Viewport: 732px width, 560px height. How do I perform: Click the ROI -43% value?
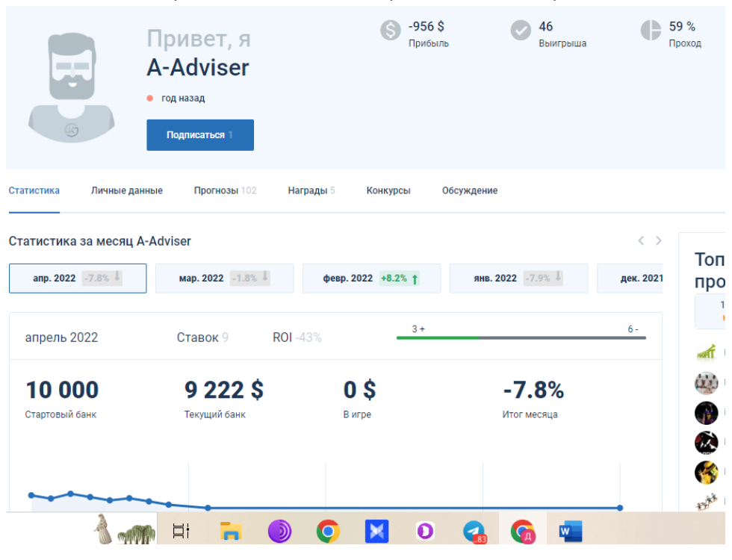click(297, 337)
